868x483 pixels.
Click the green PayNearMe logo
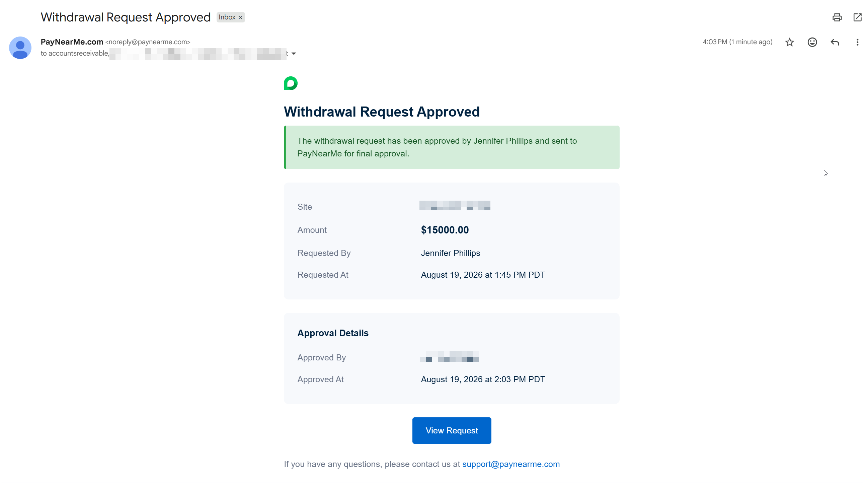coord(291,83)
